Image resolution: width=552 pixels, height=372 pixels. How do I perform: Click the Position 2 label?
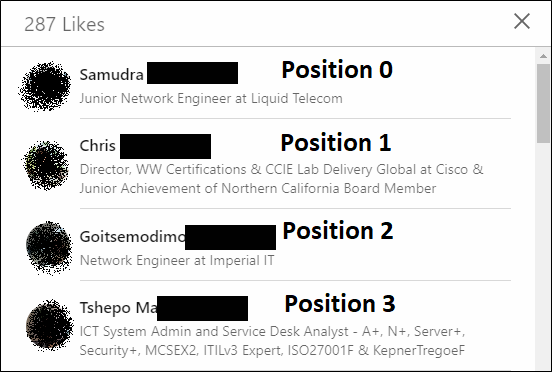click(x=338, y=231)
